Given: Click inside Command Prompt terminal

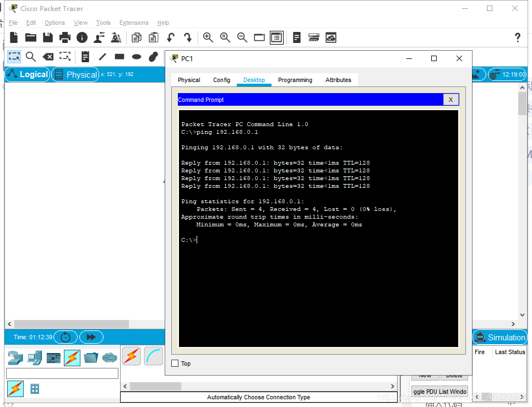Looking at the screenshot, I should click(x=318, y=228).
